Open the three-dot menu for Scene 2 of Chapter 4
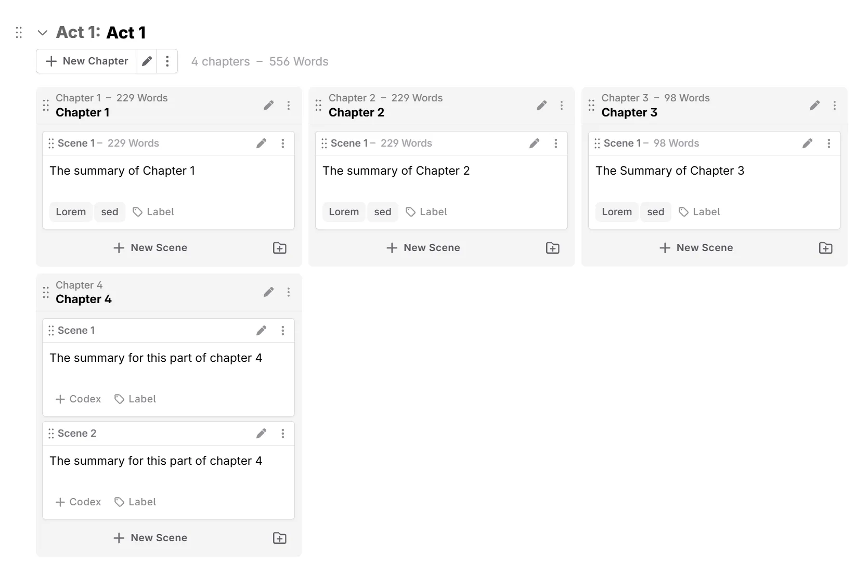 click(x=283, y=433)
